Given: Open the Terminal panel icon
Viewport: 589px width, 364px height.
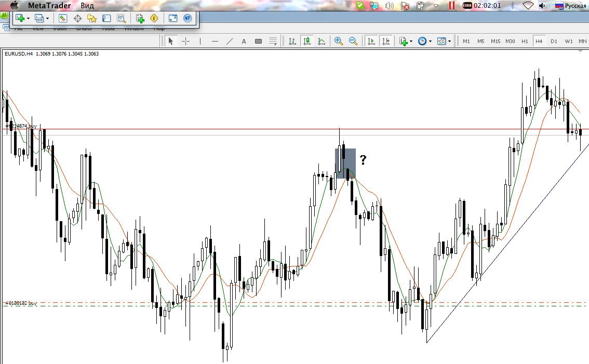Looking at the screenshot, I should [x=106, y=18].
